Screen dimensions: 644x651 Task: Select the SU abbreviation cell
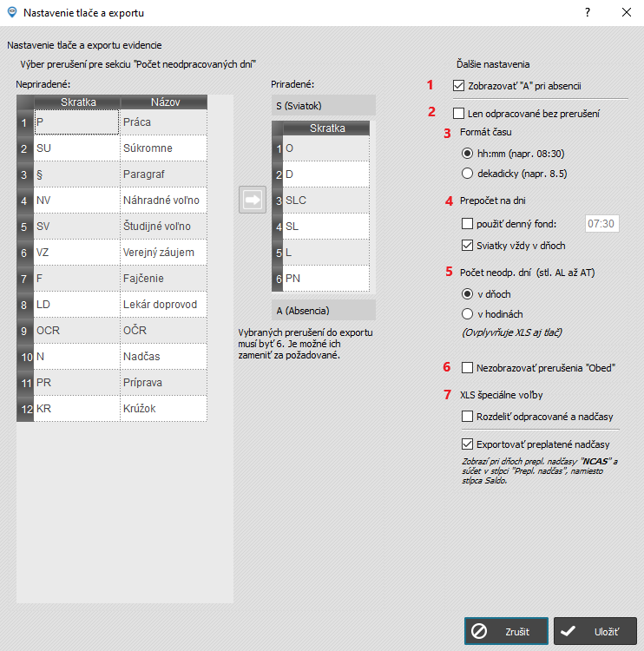(x=77, y=148)
